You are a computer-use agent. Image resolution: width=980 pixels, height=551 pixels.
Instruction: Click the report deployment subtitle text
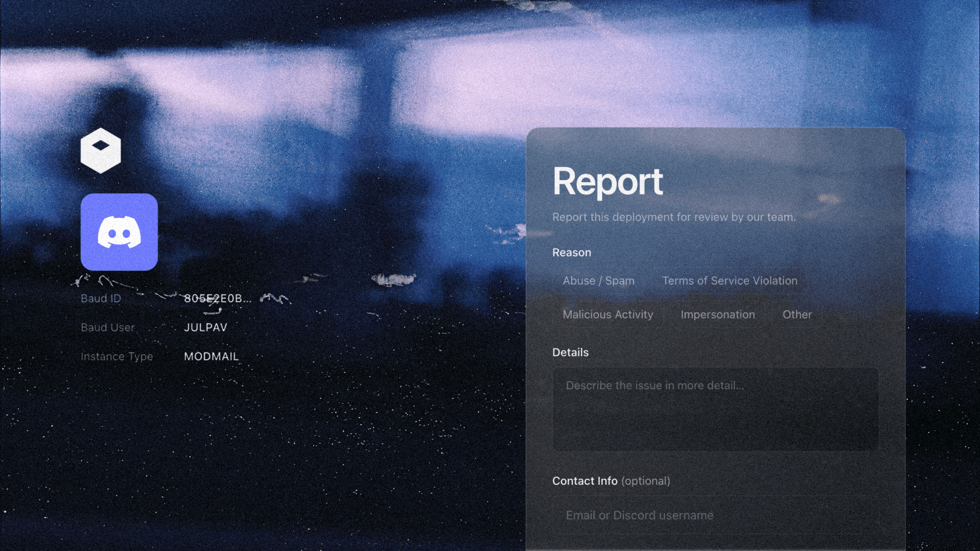[674, 217]
